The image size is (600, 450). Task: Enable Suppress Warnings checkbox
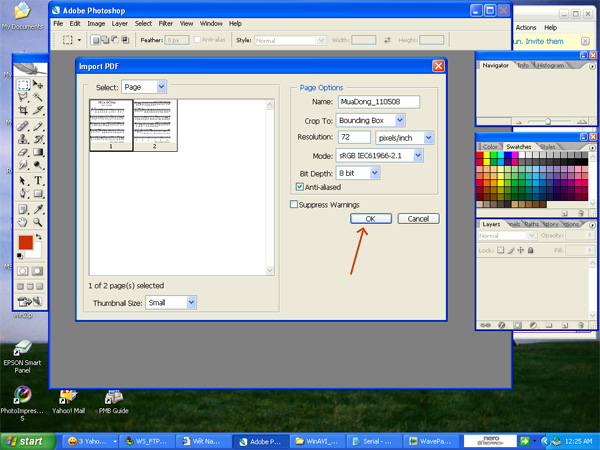click(x=293, y=204)
